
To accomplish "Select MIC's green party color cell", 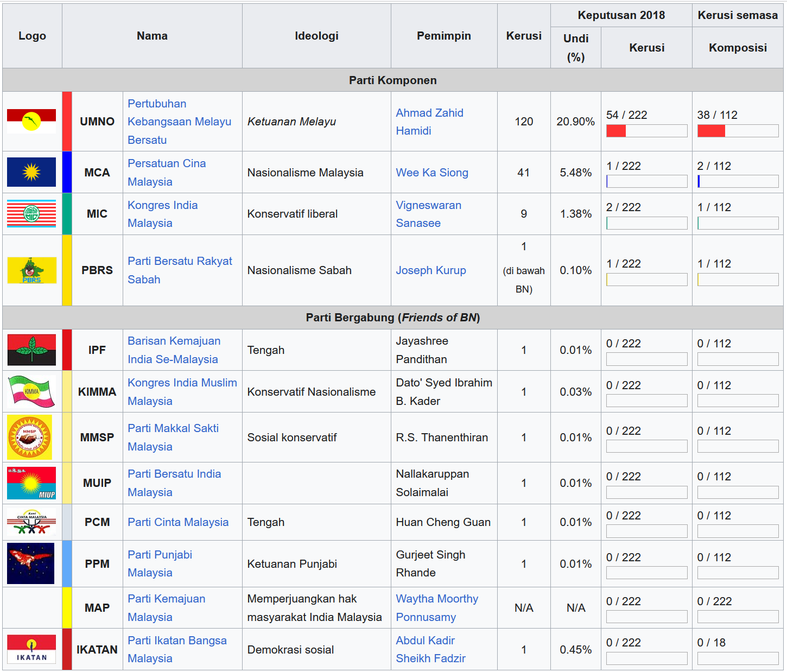I will pos(67,214).
